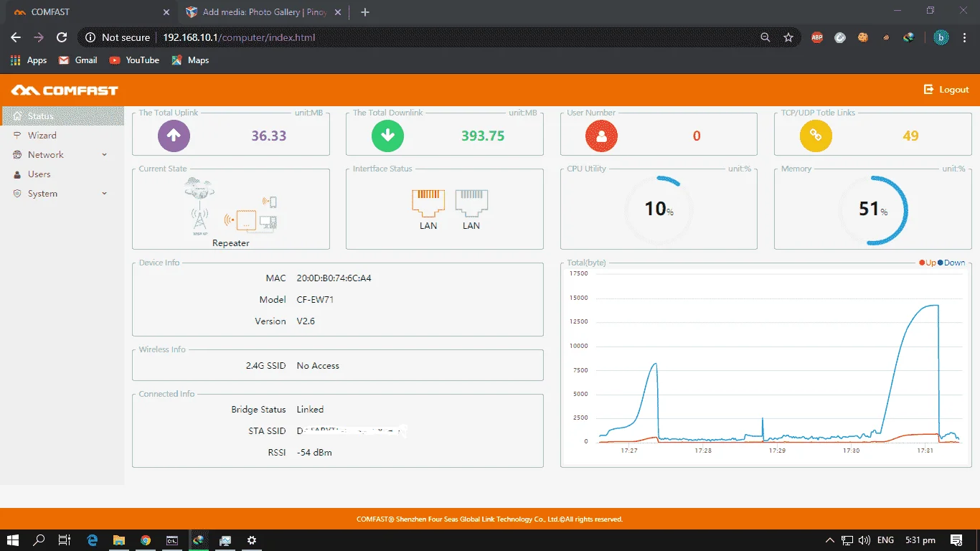
Task: Toggle the Up series in chart legend
Action: (928, 263)
